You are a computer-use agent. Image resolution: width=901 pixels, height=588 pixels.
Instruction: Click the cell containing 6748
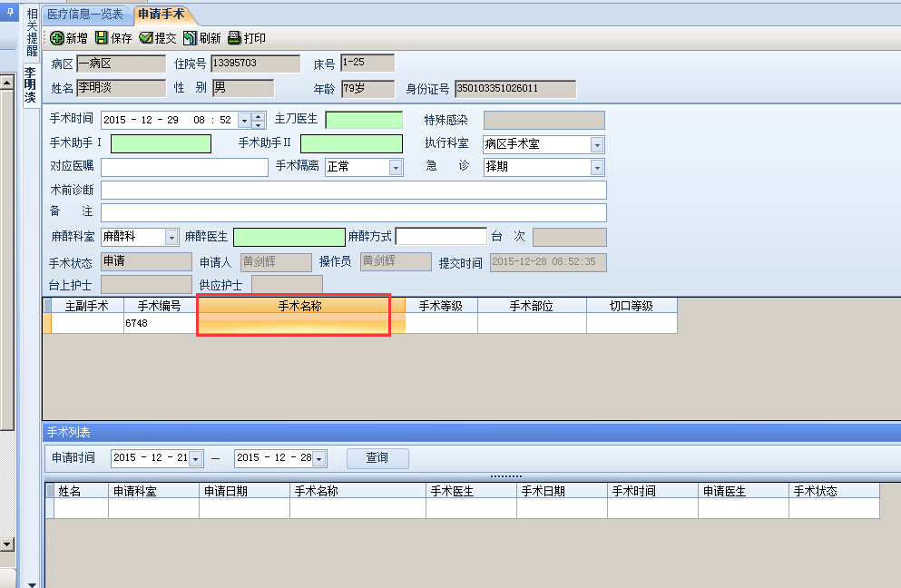[x=159, y=323]
